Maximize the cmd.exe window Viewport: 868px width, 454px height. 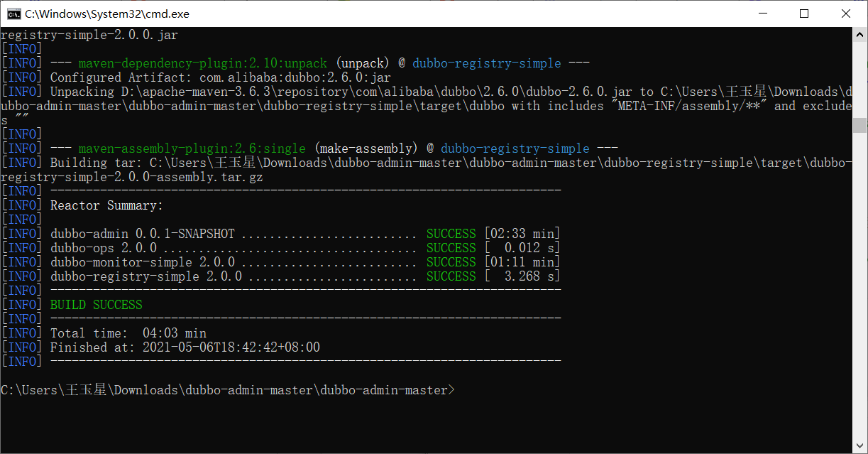804,13
